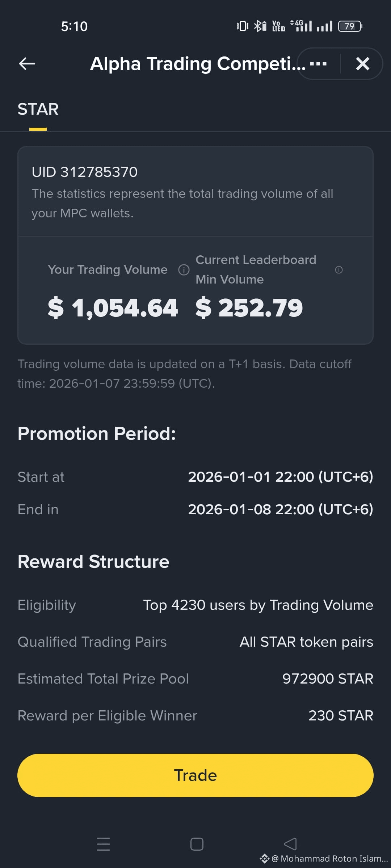Tap the Bluetooth status icon
Screen dimensions: 391x868
coord(260,26)
